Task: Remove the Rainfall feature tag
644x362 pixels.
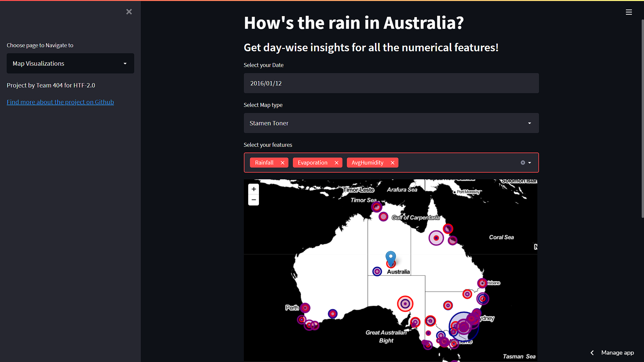Action: coord(282,163)
